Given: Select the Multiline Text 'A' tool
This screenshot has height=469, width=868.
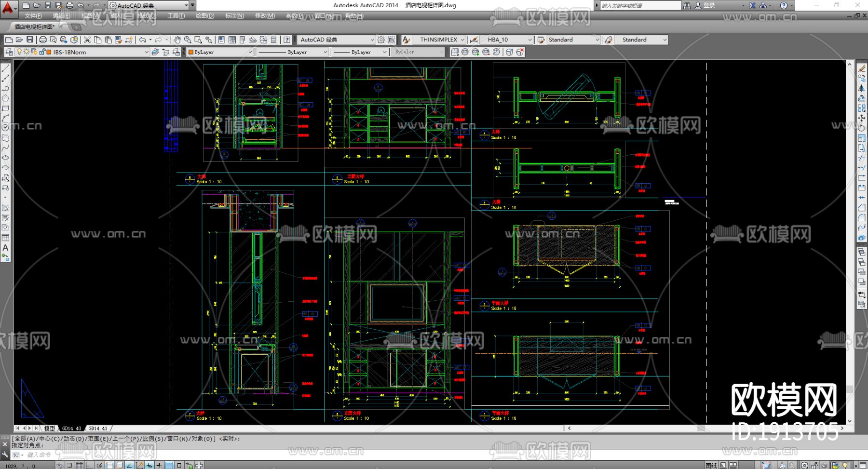Looking at the screenshot, I should (x=5, y=248).
